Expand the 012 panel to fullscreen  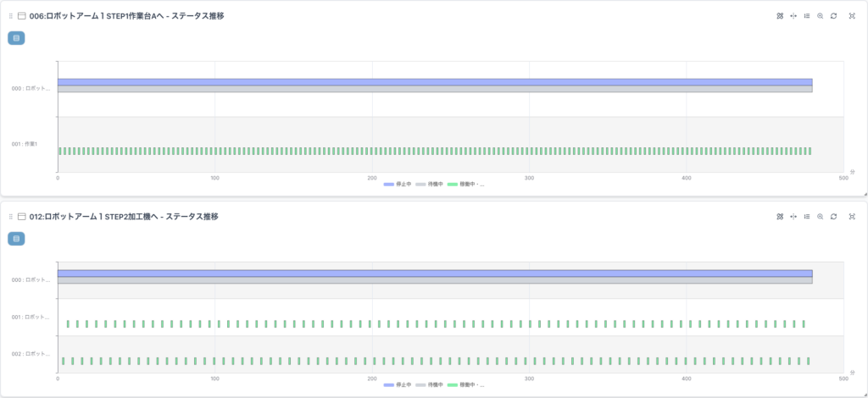click(x=852, y=217)
